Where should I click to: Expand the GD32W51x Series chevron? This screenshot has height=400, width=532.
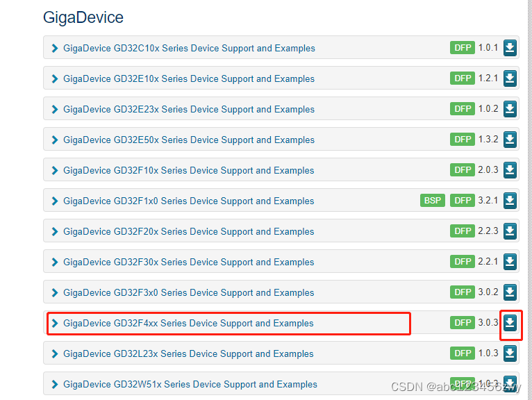(55, 384)
